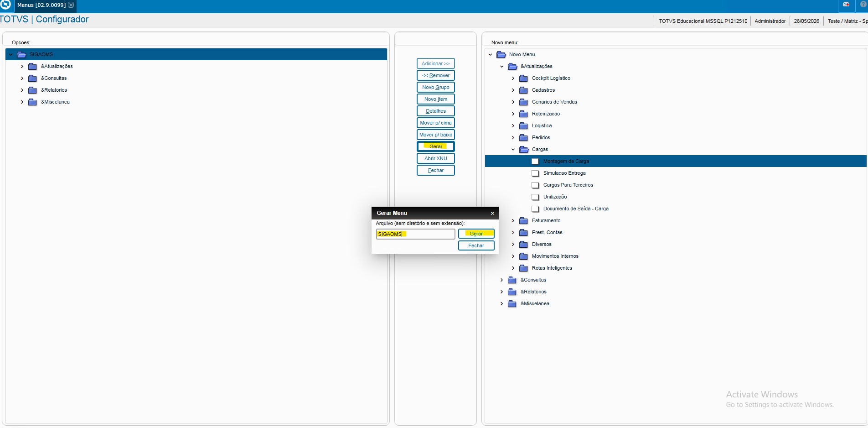Click the Novo Item button
The height and width of the screenshot is (428, 868).
coord(436,99)
